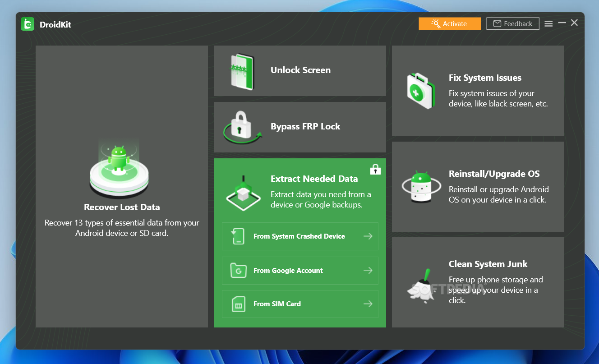Select the Extract Needed Data heading
Image resolution: width=599 pixels, height=364 pixels.
pyautogui.click(x=314, y=179)
